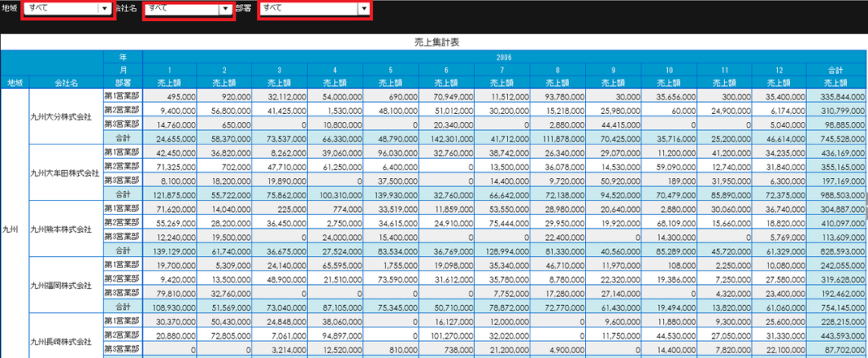Click the 九州熊本株式会社 company cell
Viewport: 868px width, 358px height.
[x=60, y=228]
